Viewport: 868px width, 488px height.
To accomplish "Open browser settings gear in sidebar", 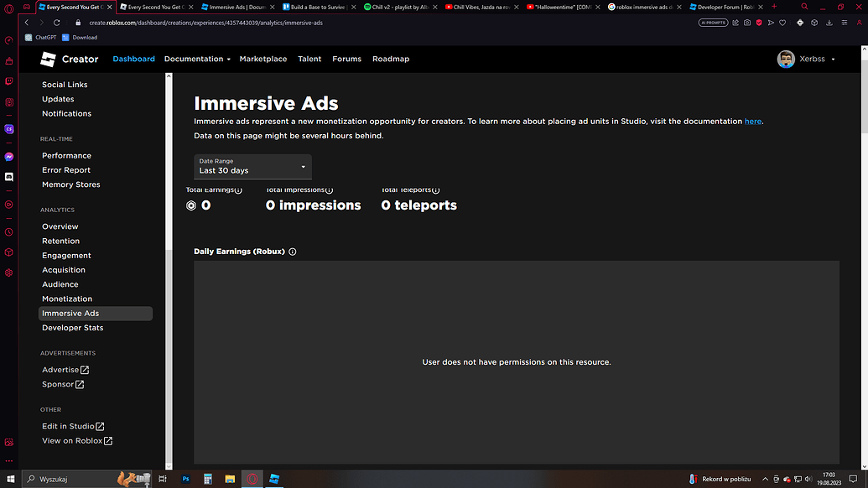I will click(x=9, y=273).
